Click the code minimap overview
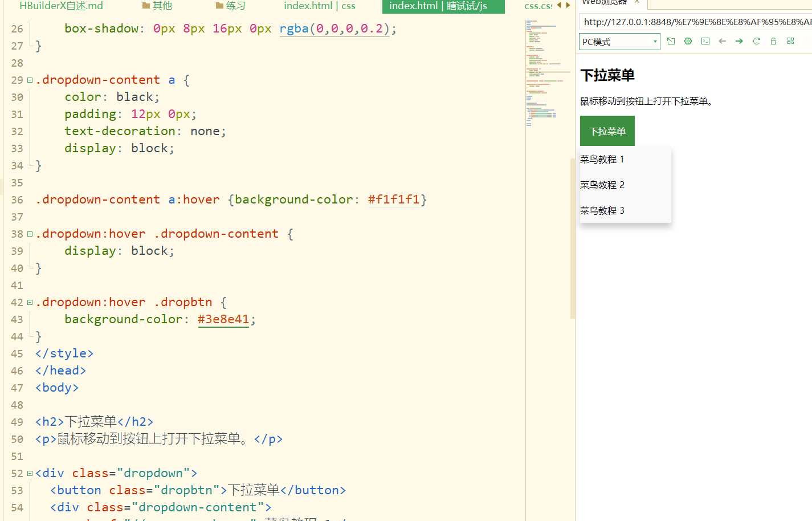 click(x=547, y=74)
